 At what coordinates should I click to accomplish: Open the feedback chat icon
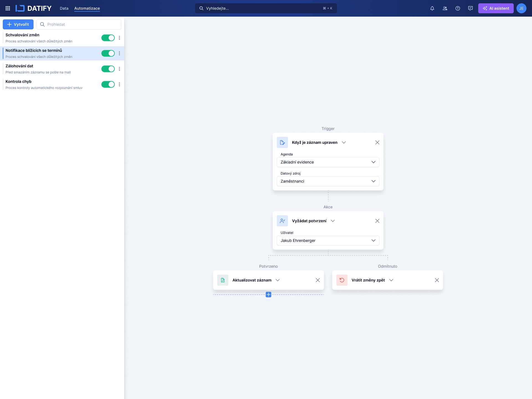(x=470, y=8)
